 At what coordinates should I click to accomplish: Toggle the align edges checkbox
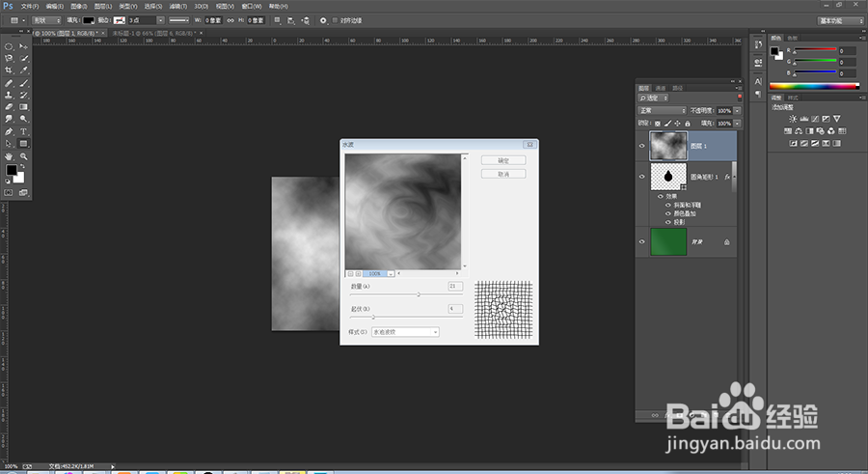point(335,20)
